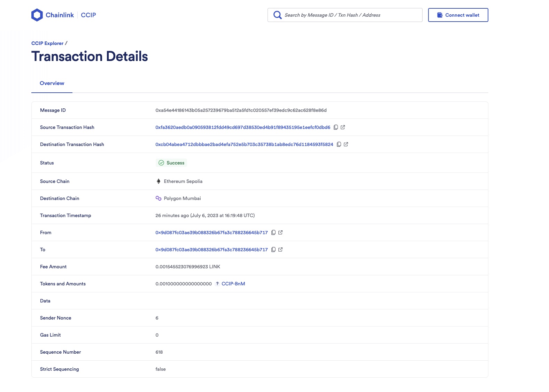Click the Gas Limit label
The height and width of the screenshot is (392, 549).
pyautogui.click(x=51, y=335)
